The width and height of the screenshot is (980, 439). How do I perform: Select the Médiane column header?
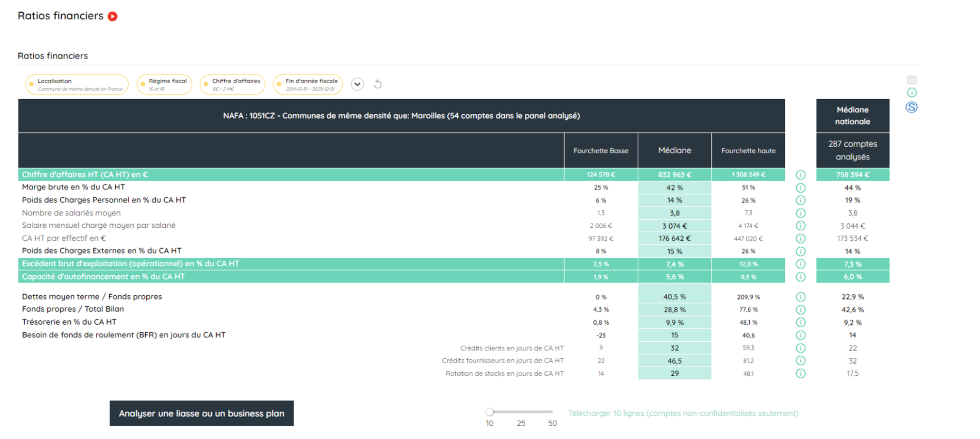coord(674,150)
